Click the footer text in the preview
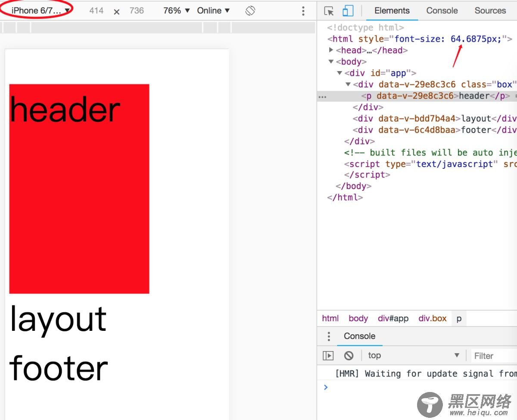This screenshot has width=517, height=420. pyautogui.click(x=59, y=368)
